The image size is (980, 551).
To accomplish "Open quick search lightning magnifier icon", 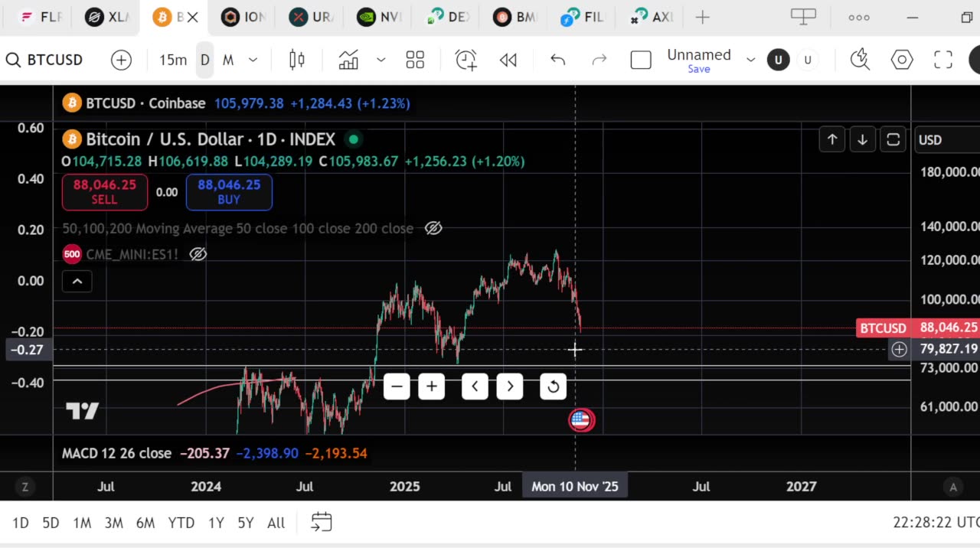I will click(x=861, y=60).
